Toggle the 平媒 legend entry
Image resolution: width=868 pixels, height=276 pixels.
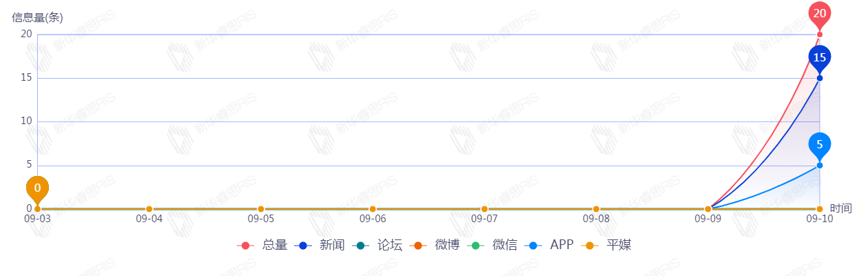[x=608, y=245]
